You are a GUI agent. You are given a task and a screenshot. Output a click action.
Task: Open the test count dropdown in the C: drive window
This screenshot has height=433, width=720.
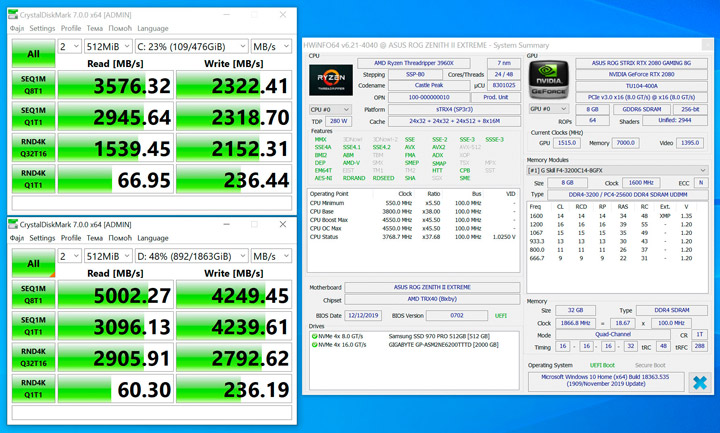pos(70,46)
